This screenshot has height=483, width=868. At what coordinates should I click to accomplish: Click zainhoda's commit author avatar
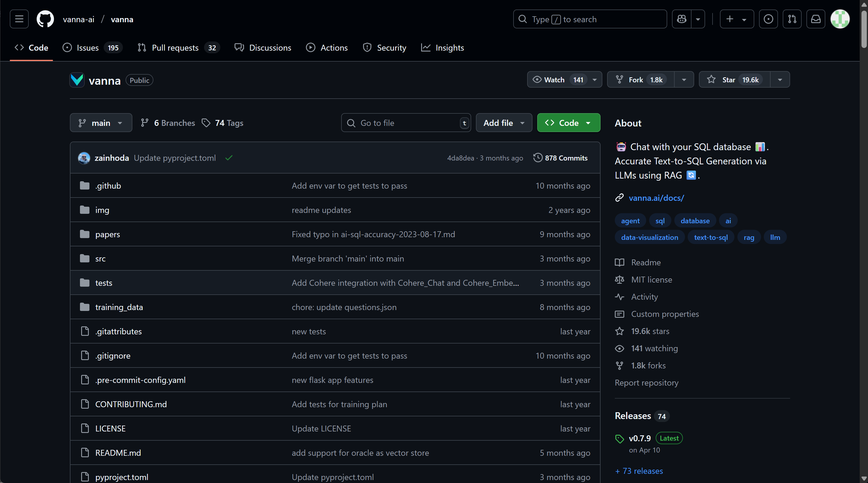tap(84, 158)
